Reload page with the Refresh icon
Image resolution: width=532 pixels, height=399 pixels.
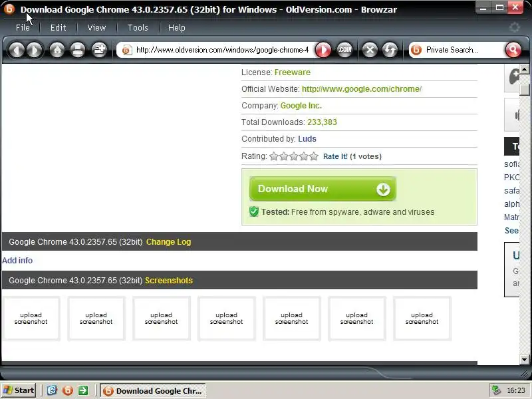click(x=390, y=51)
